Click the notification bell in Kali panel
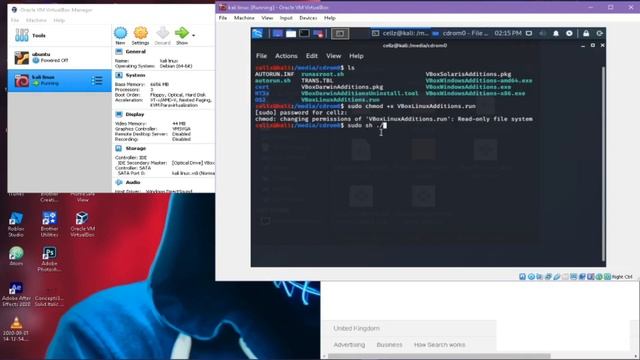Screen dimensions: 640x360 [556, 33]
